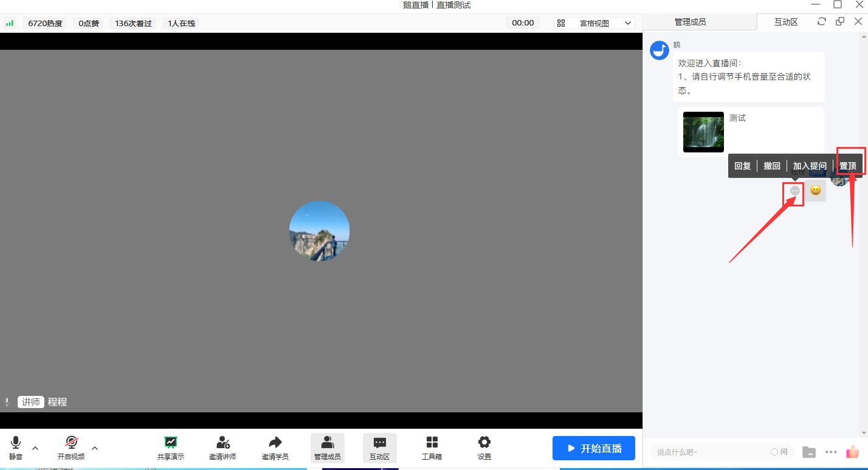Enable the 问 question radio option

774,452
